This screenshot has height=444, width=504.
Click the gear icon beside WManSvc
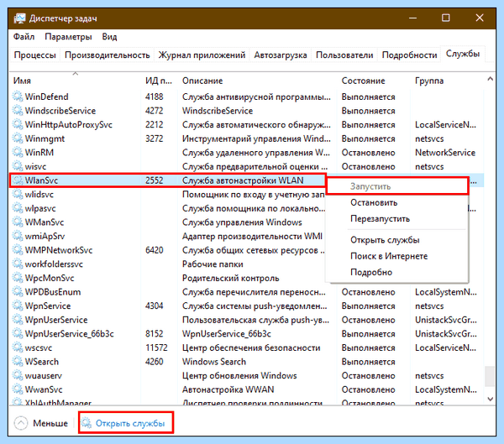point(18,222)
